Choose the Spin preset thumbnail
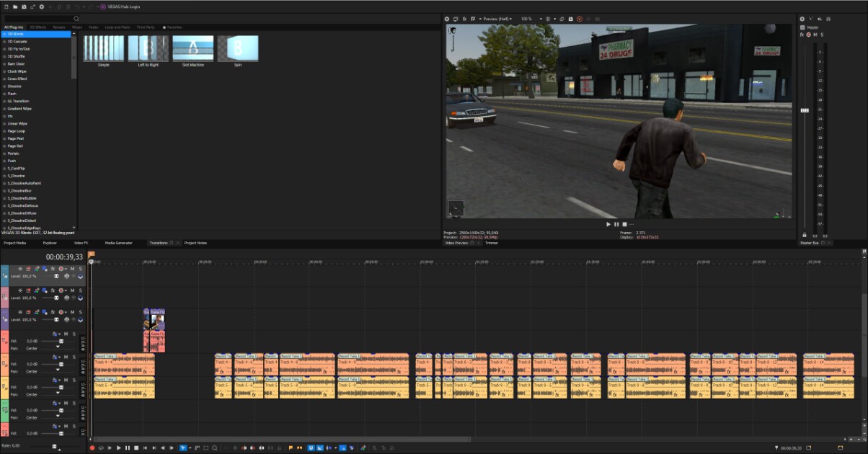This screenshot has width=868, height=454. (x=238, y=48)
